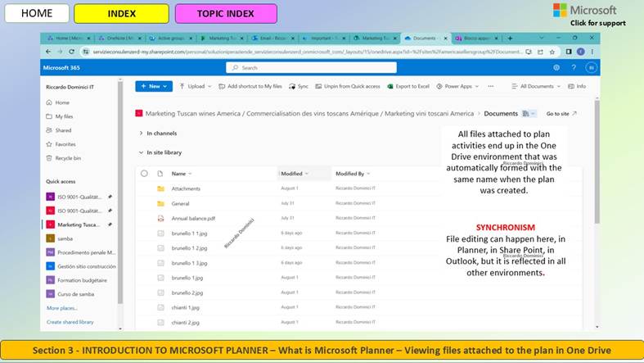Click Unpin from Quick access
This screenshot has height=363, width=644.
pos(348,86)
